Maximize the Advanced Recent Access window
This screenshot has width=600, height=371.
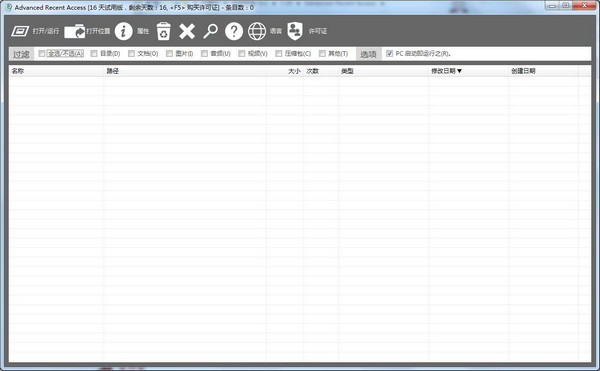click(x=565, y=6)
